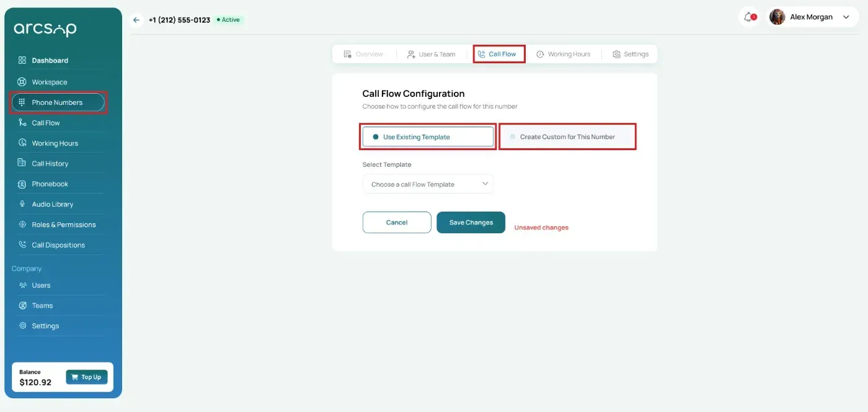Click the $120.92 balance amount
Viewport: 868px width, 412px height.
(35, 382)
